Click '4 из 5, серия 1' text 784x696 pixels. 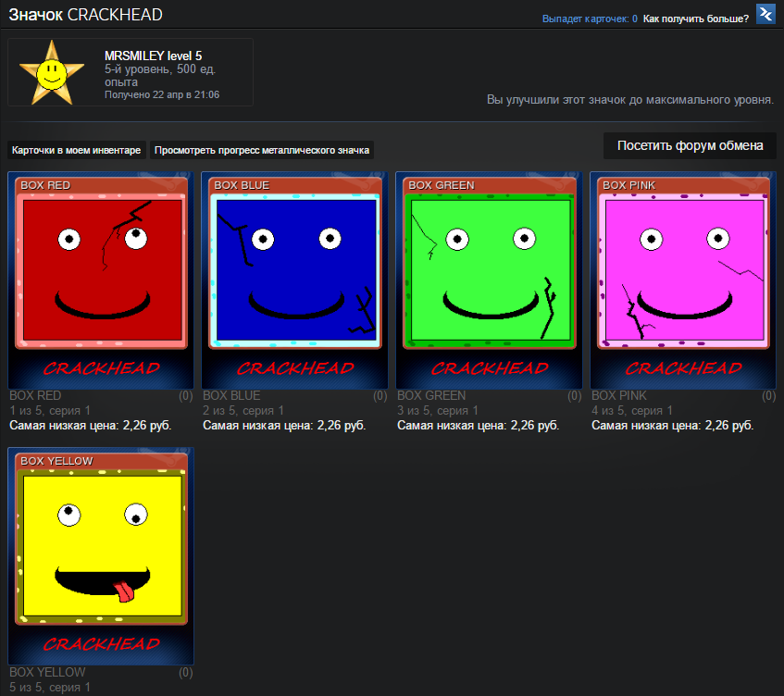pos(632,411)
